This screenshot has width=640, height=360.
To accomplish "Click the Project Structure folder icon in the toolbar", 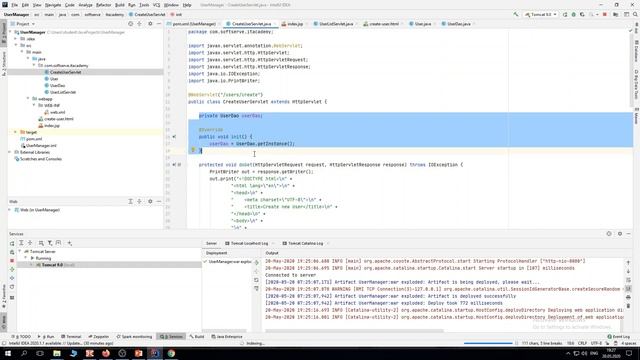I will point(616,14).
